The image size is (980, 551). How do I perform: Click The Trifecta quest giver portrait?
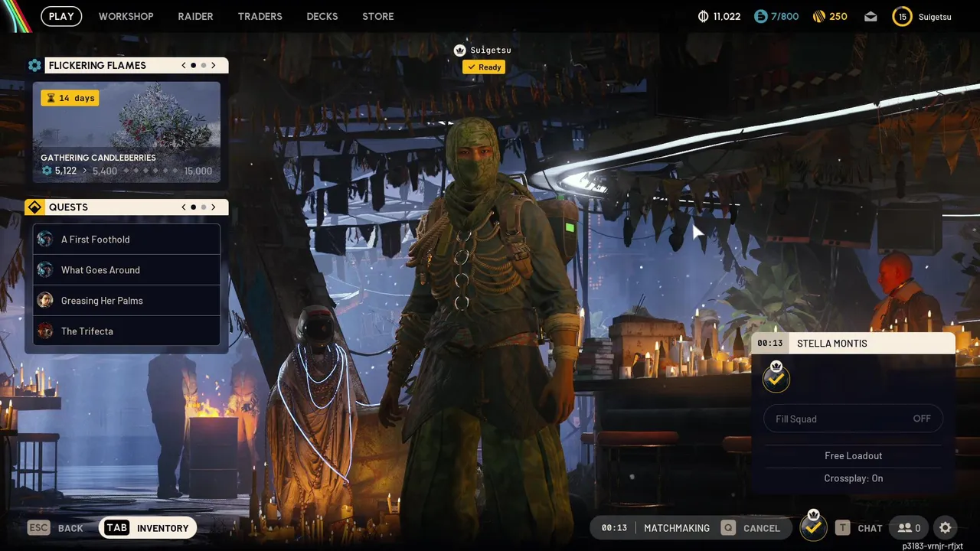45,331
